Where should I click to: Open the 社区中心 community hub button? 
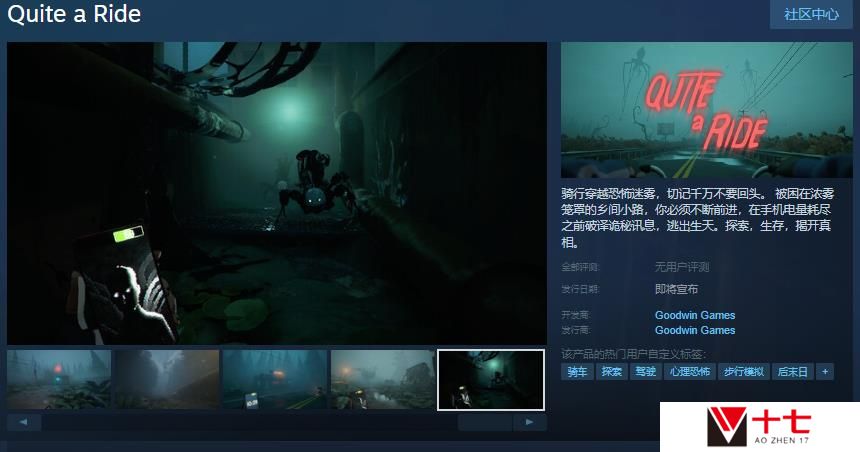tap(811, 14)
